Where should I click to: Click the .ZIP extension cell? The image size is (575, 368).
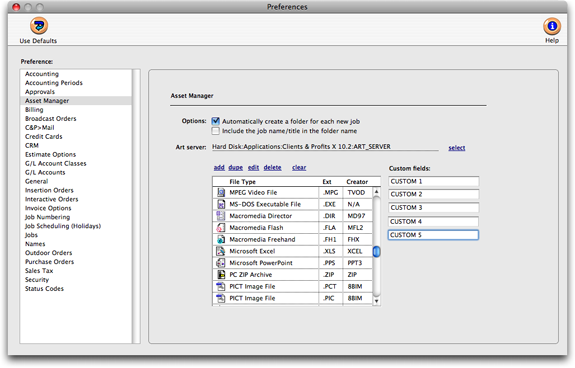click(x=330, y=275)
